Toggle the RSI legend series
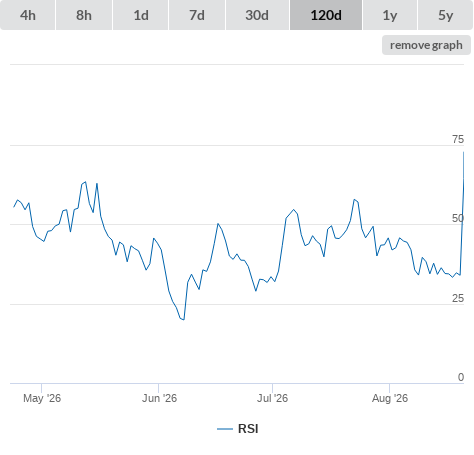This screenshot has width=474, height=455. (x=248, y=429)
